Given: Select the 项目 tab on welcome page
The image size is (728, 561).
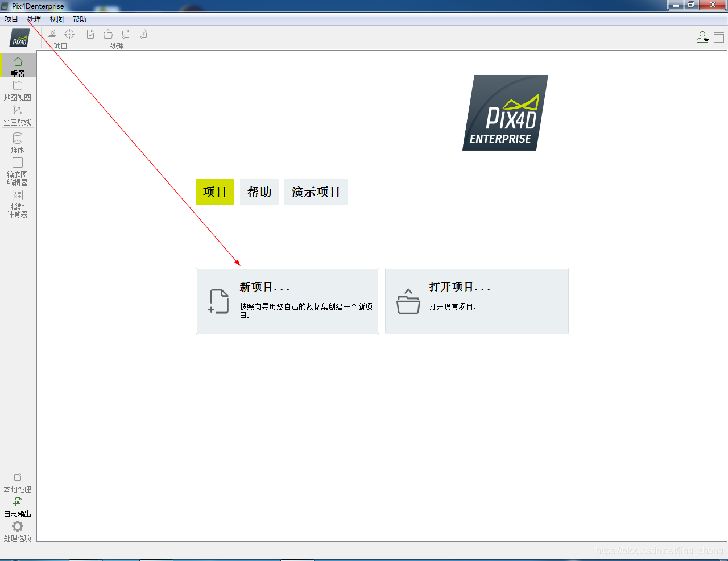Looking at the screenshot, I should click(215, 192).
